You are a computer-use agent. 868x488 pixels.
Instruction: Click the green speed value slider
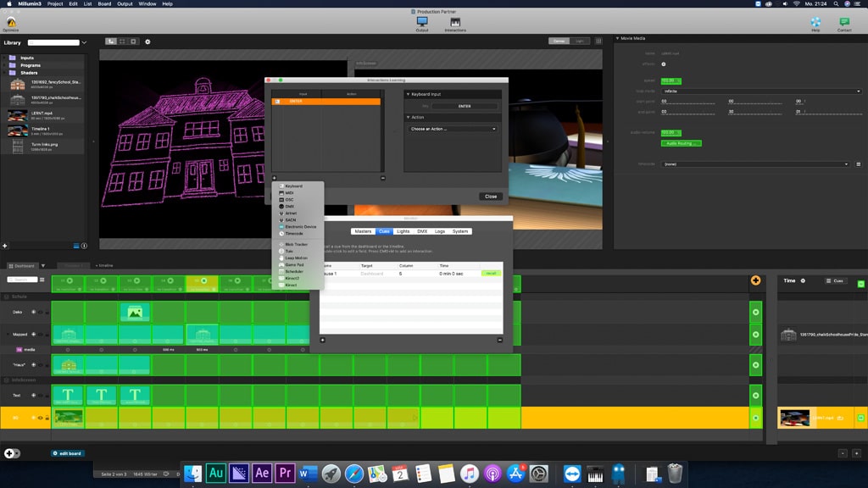pos(670,80)
